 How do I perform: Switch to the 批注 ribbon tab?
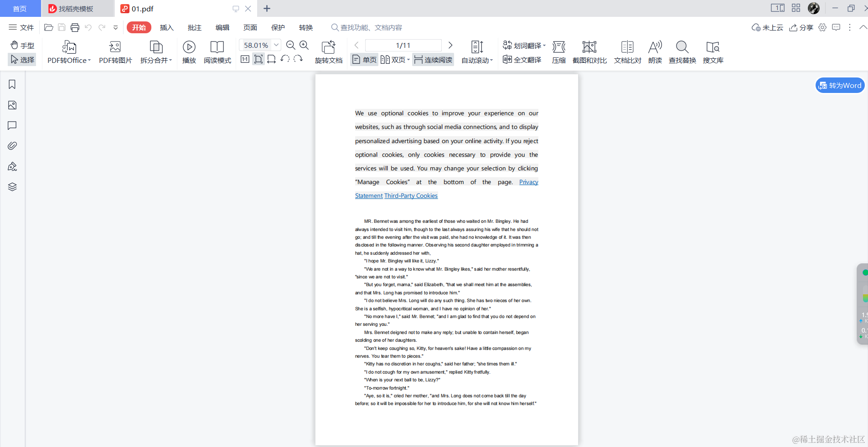(194, 27)
